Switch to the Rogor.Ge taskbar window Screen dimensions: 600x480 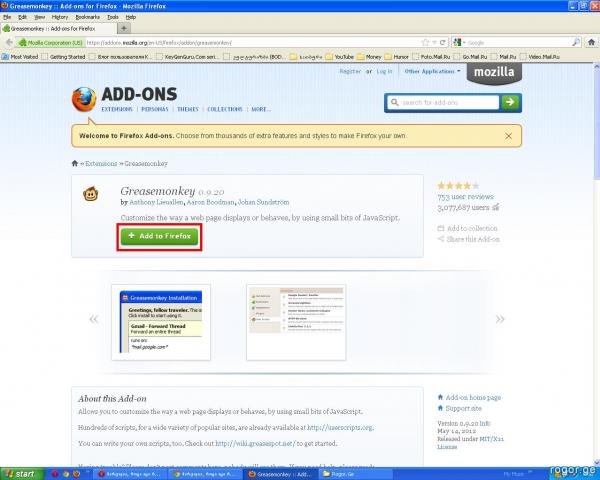355,474
